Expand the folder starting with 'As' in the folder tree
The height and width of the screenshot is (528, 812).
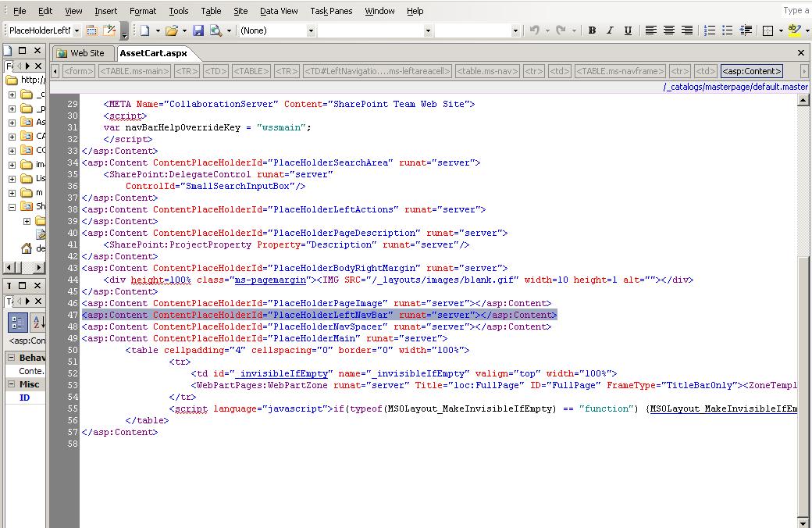(x=12, y=123)
